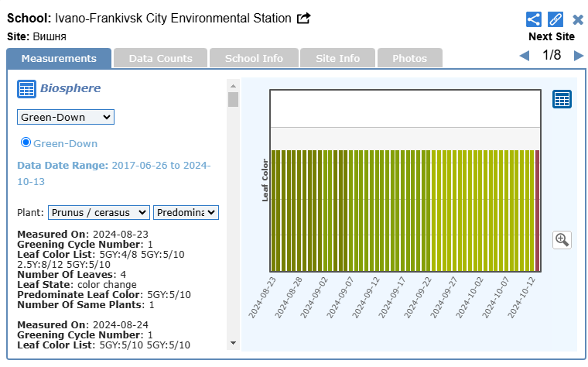Click the Biosphere table icon
The height and width of the screenshot is (367, 588).
coord(26,89)
